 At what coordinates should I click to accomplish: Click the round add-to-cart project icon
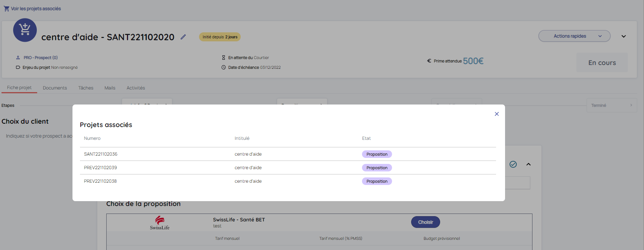[x=25, y=30]
